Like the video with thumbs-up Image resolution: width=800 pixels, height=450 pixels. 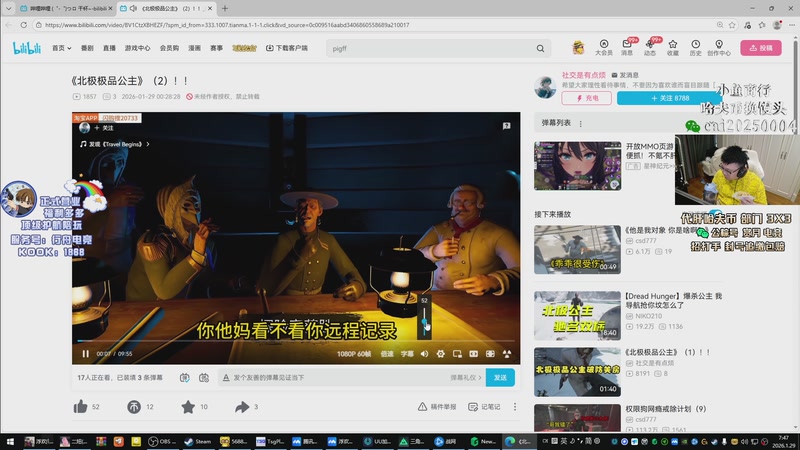[x=81, y=407]
